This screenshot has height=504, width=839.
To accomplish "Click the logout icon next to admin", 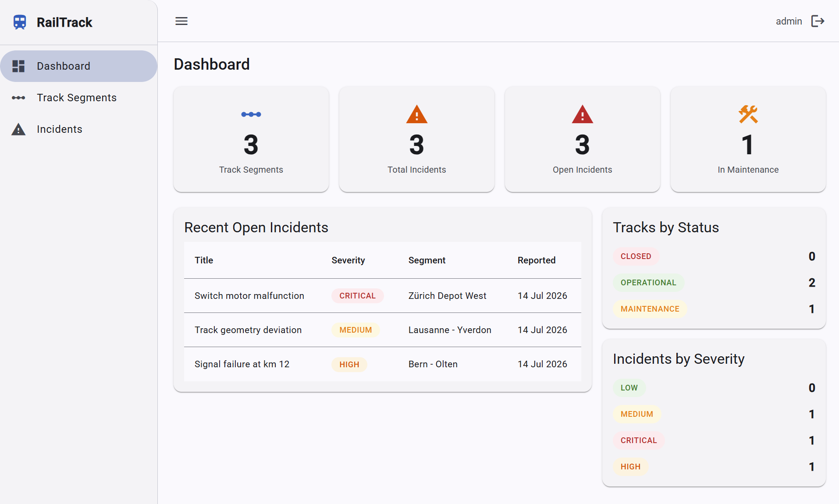I will pyautogui.click(x=818, y=21).
